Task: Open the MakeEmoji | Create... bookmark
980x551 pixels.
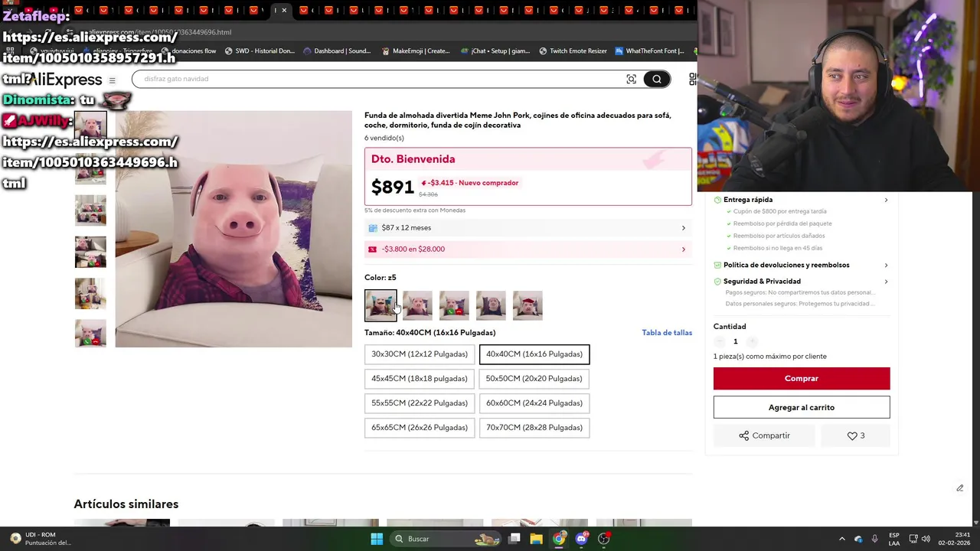Action: pos(416,51)
